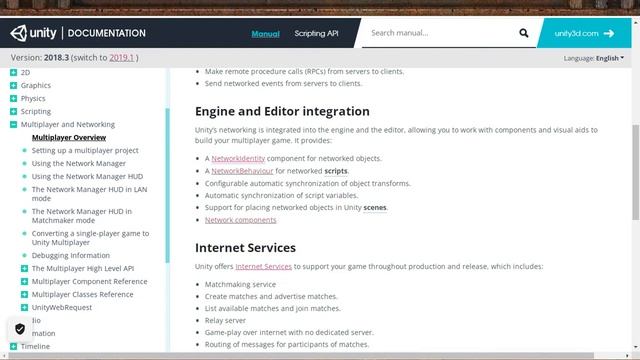The width and height of the screenshot is (640, 360).
Task: Click 'Version: 2018.3' text
Action: tap(40, 58)
